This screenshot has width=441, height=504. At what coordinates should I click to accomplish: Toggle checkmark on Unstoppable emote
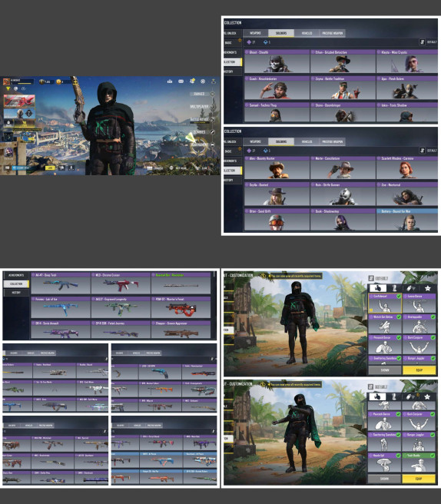(433, 317)
